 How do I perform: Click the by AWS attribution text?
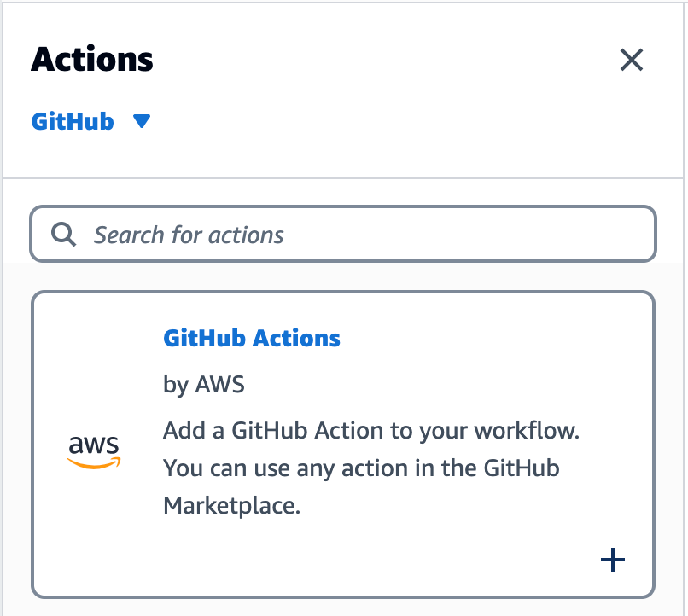(203, 385)
